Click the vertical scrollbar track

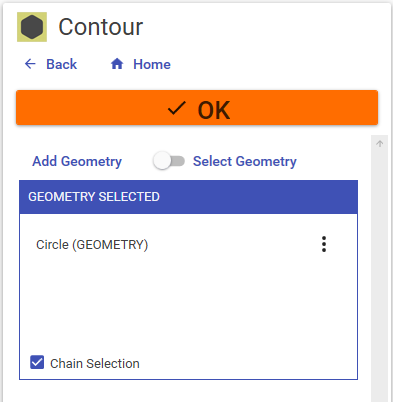pos(379,273)
